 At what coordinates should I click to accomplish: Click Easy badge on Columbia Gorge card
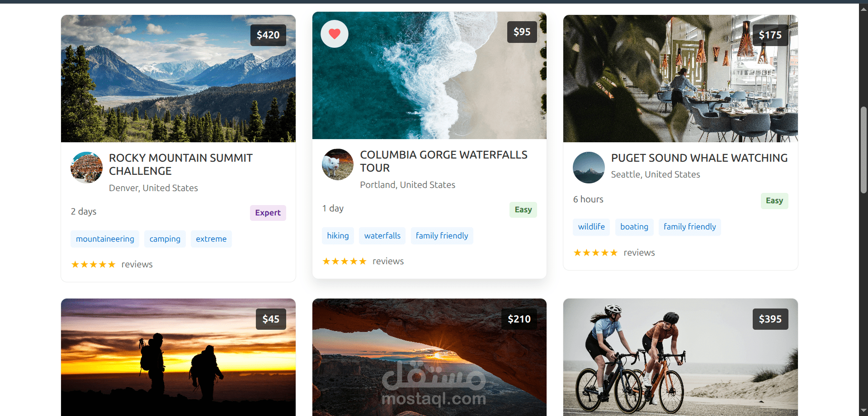pos(523,210)
